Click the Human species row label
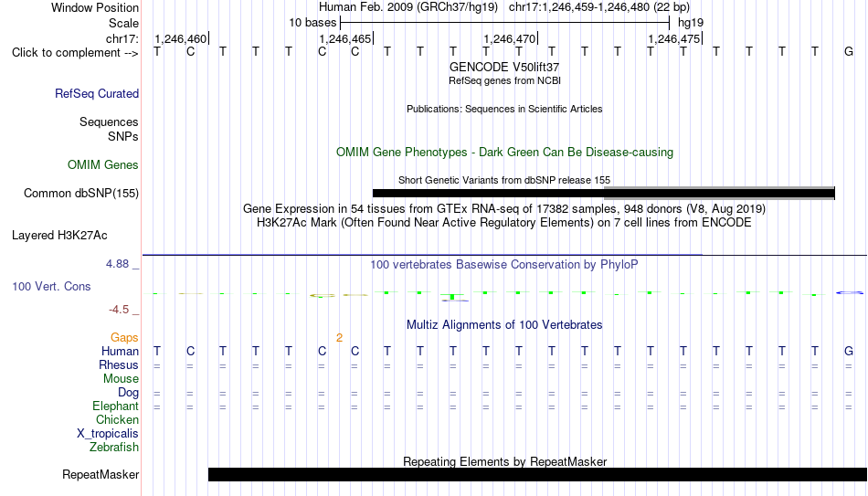This screenshot has width=868, height=496. coord(120,352)
